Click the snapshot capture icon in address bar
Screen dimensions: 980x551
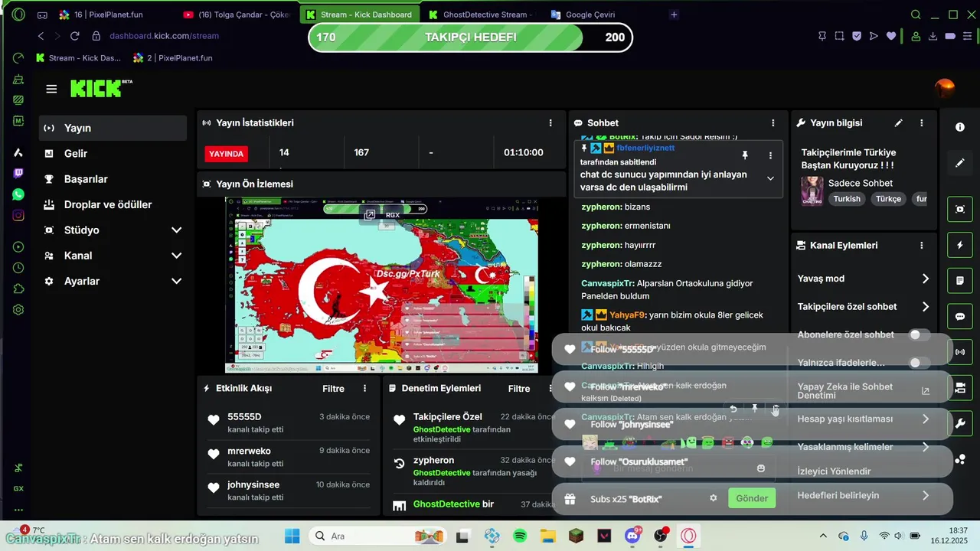coord(839,36)
